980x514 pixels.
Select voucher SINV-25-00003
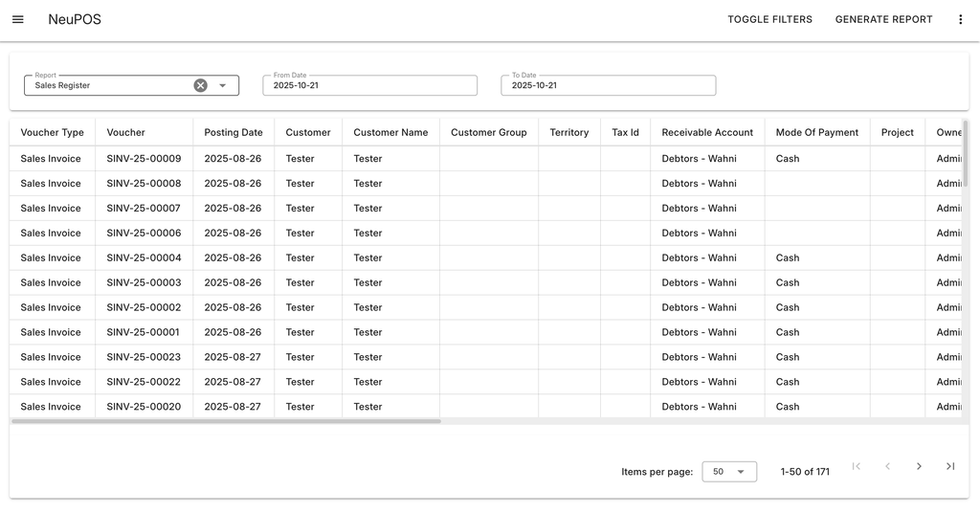point(144,282)
